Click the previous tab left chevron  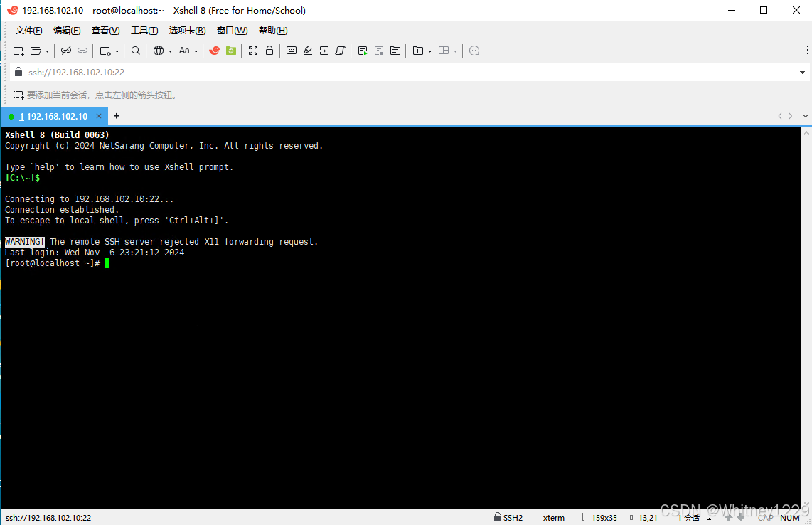point(780,115)
